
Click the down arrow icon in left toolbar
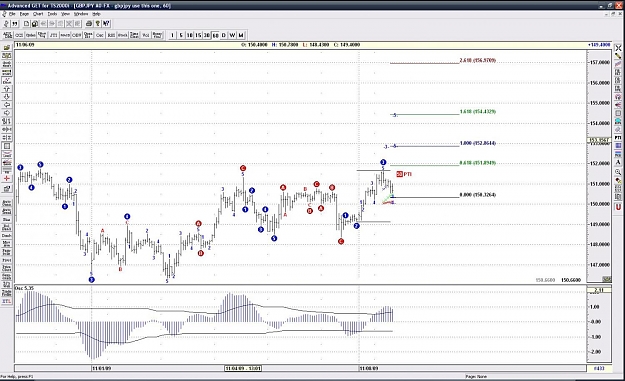coord(7,97)
